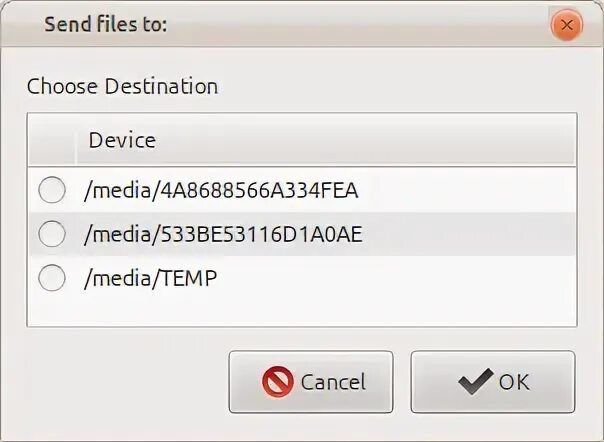Select the /media/4A8688566A334FEA radio button
Viewport: 604px width, 442px height.
(51, 189)
